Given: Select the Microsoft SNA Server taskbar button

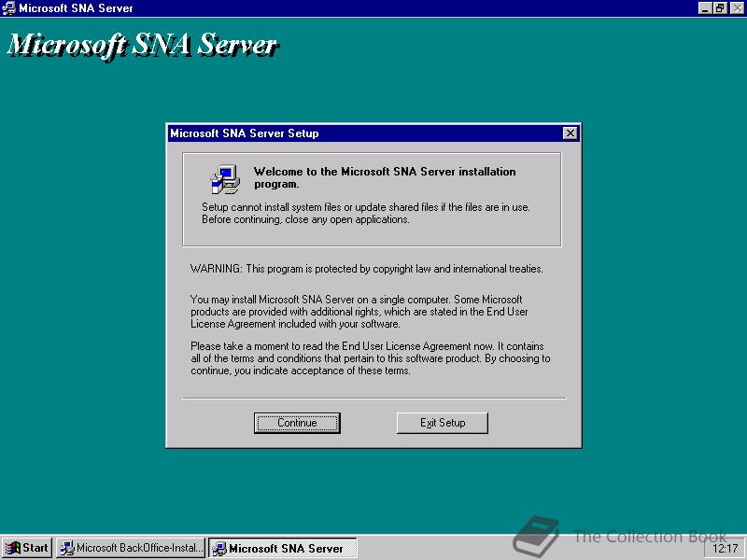Looking at the screenshot, I should click(x=283, y=548).
